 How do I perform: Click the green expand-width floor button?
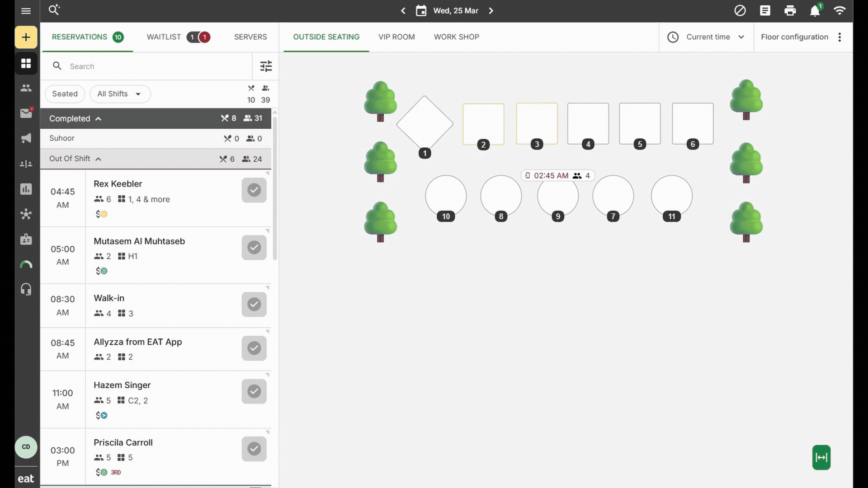[x=821, y=457]
